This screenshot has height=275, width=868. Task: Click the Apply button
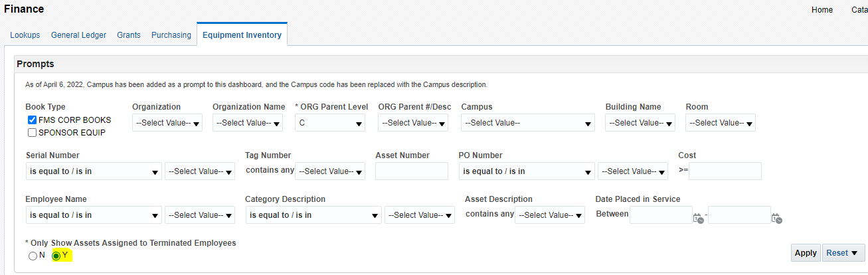[806, 253]
